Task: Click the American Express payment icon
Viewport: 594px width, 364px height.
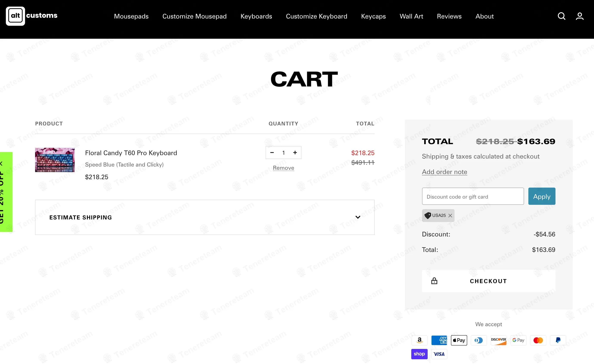Action: coord(439,340)
